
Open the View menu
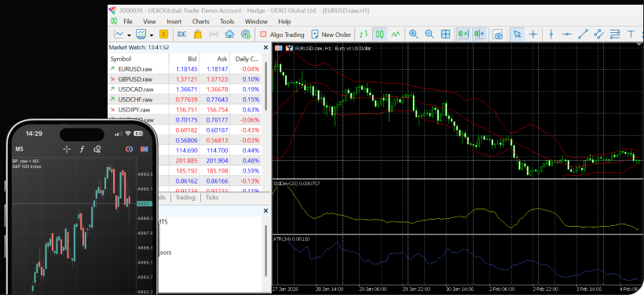[x=149, y=21]
